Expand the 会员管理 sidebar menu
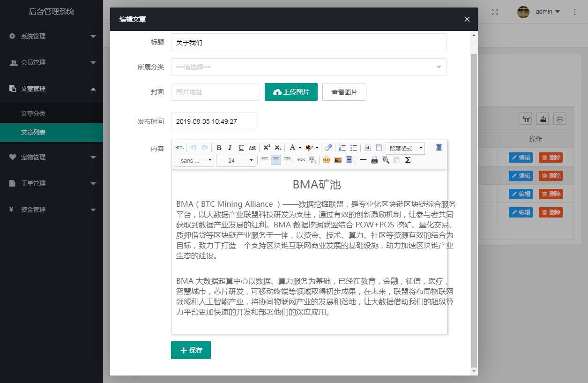 point(52,62)
